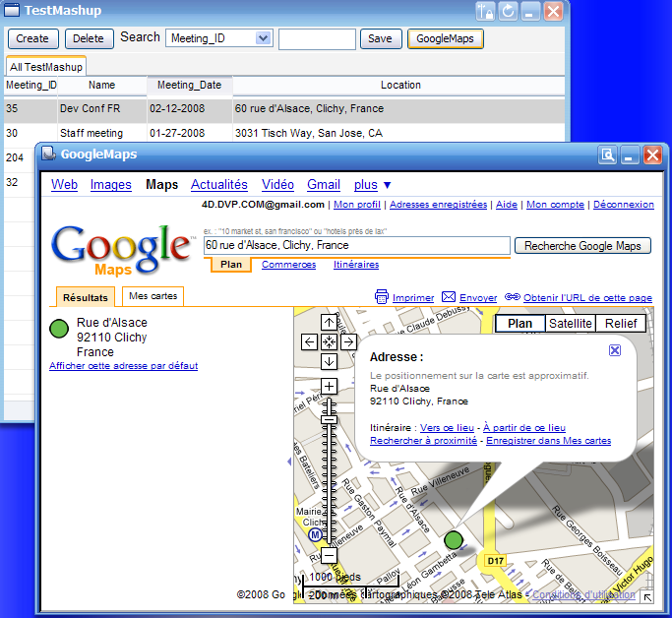
Task: Click the refresh icon in TestMashup title bar
Action: (x=508, y=12)
